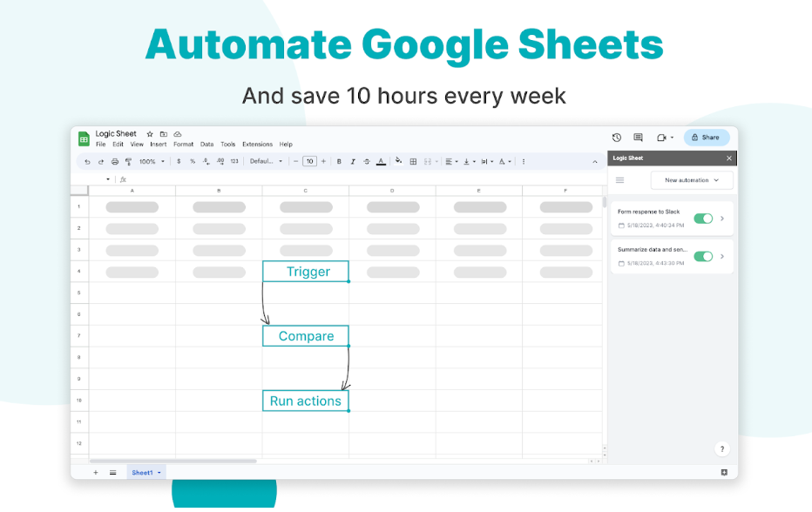Click the sidebar help question mark button

(722, 449)
